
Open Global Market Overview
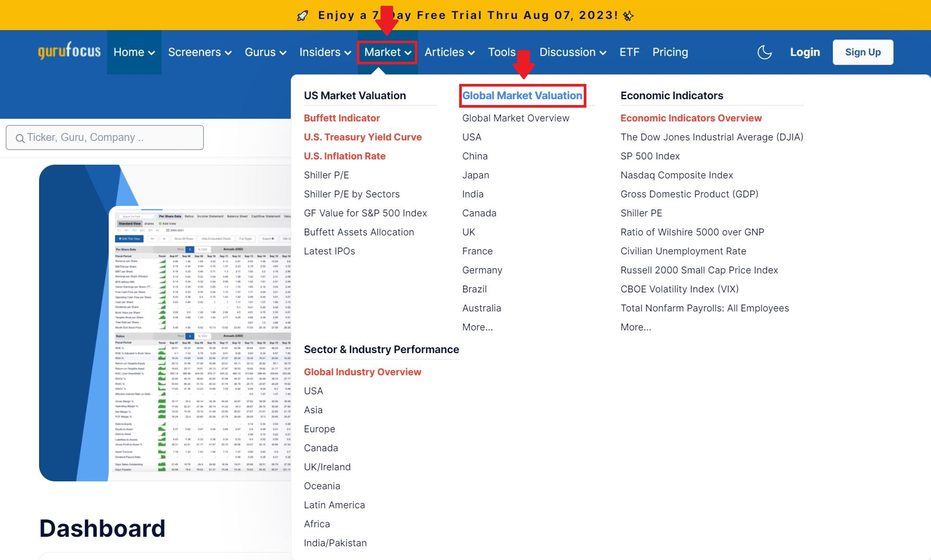pos(516,118)
